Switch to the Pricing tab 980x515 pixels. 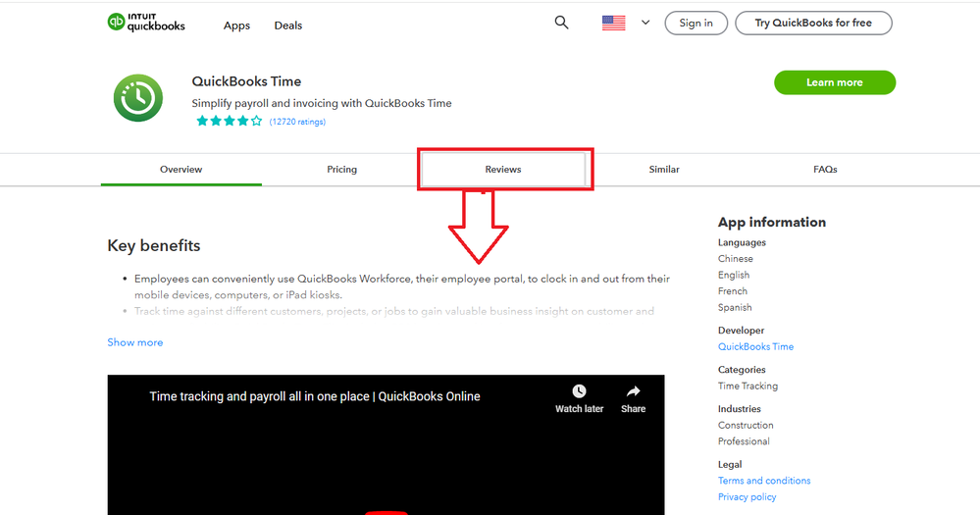click(x=342, y=170)
